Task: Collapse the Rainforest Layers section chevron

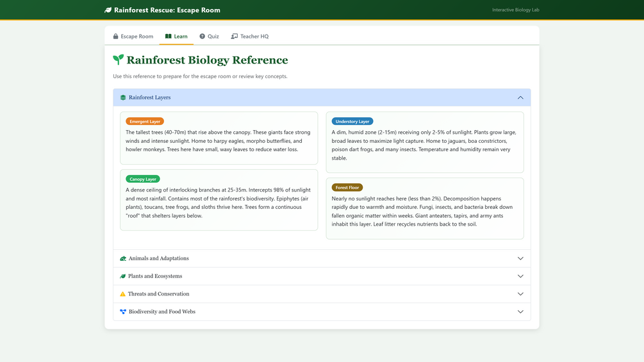Action: (x=520, y=97)
